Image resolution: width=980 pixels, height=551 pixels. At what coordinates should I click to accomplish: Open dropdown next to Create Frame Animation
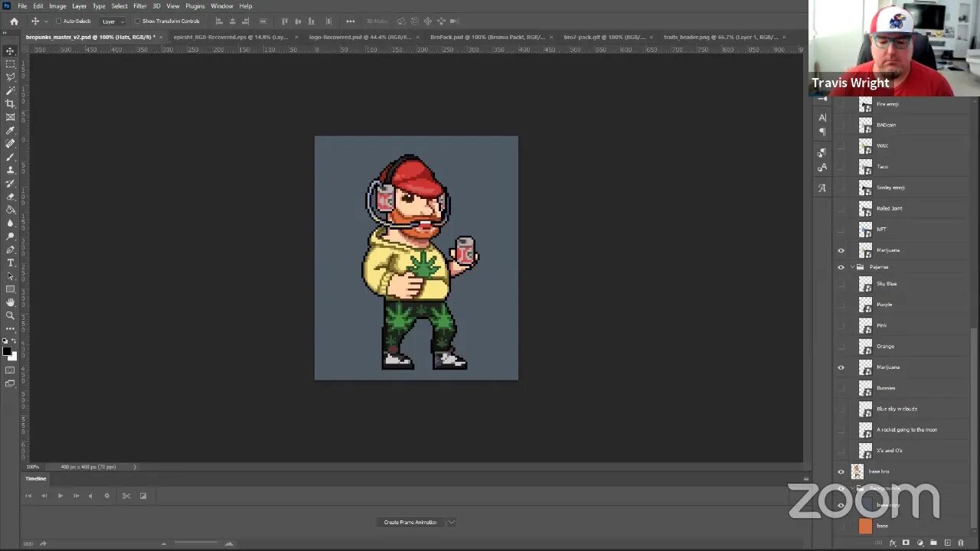click(x=452, y=522)
